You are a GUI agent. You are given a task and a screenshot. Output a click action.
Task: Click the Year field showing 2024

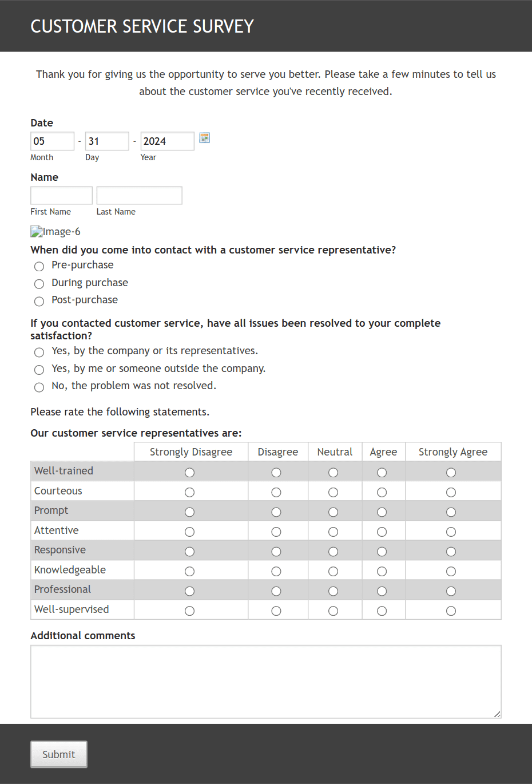click(x=167, y=141)
